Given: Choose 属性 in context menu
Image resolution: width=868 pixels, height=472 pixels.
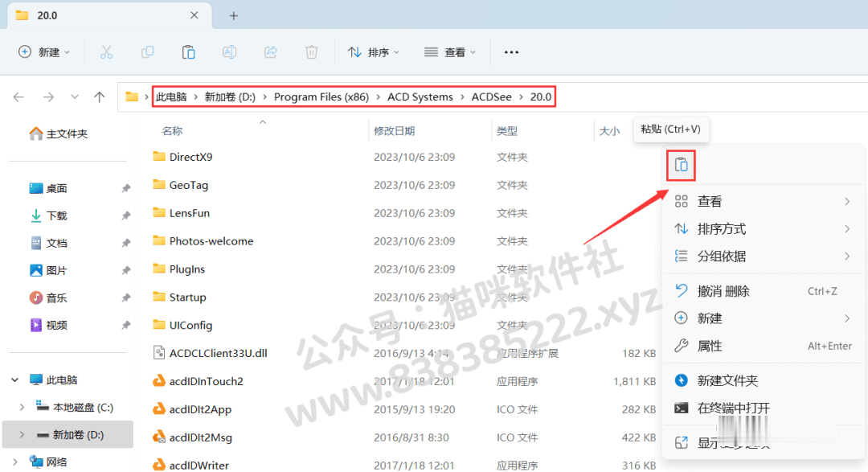Looking at the screenshot, I should click(x=763, y=346).
